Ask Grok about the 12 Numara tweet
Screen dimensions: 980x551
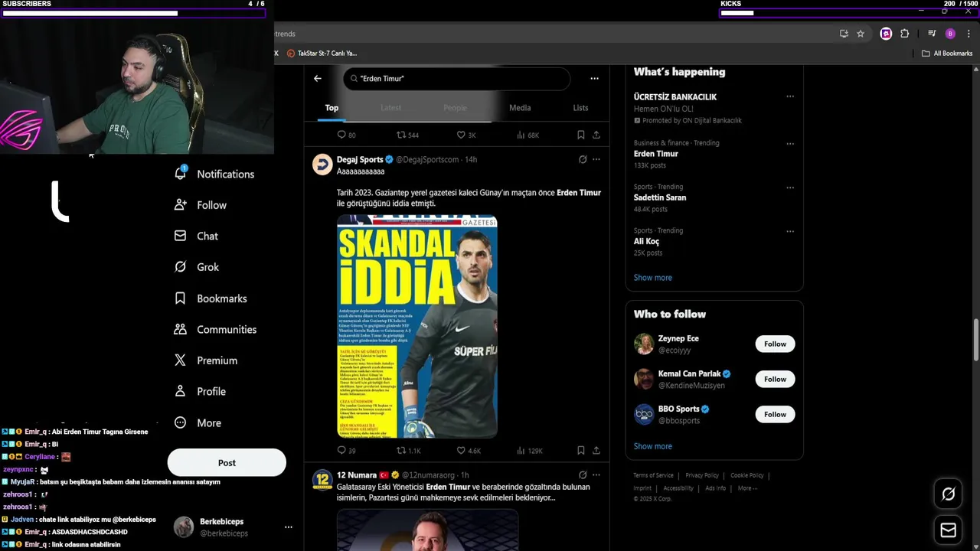point(583,474)
